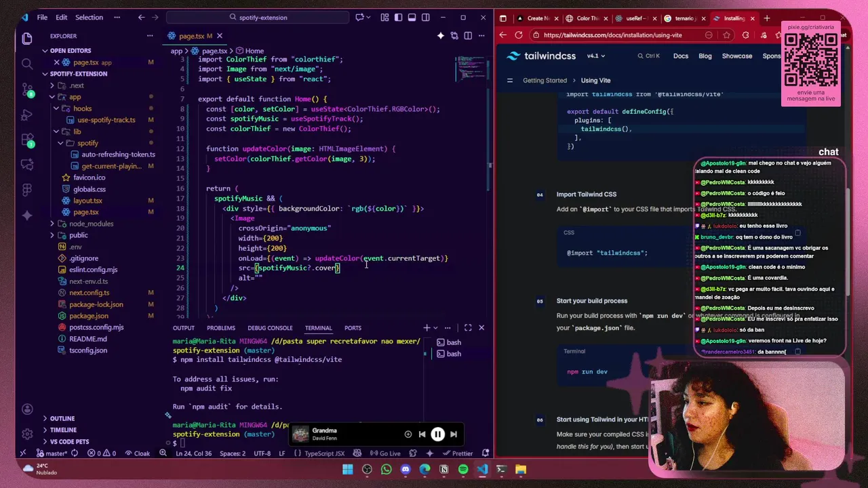This screenshot has width=868, height=488.
Task: Switch to the DEBUG CONSOLE tab
Action: click(270, 328)
